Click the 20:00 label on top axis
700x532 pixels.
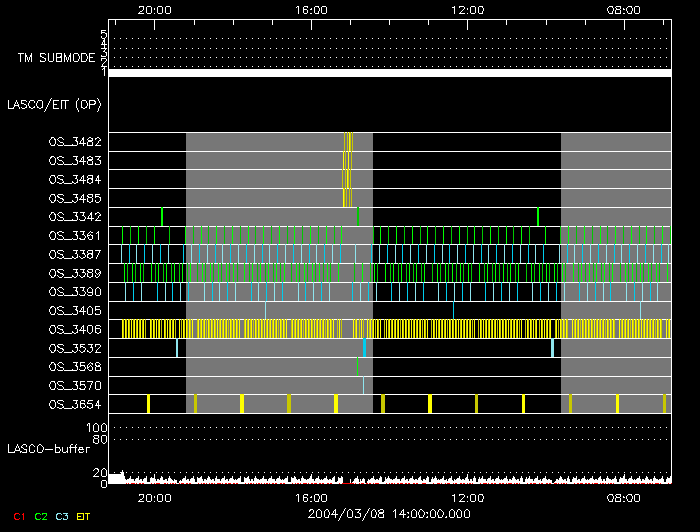pyautogui.click(x=154, y=9)
